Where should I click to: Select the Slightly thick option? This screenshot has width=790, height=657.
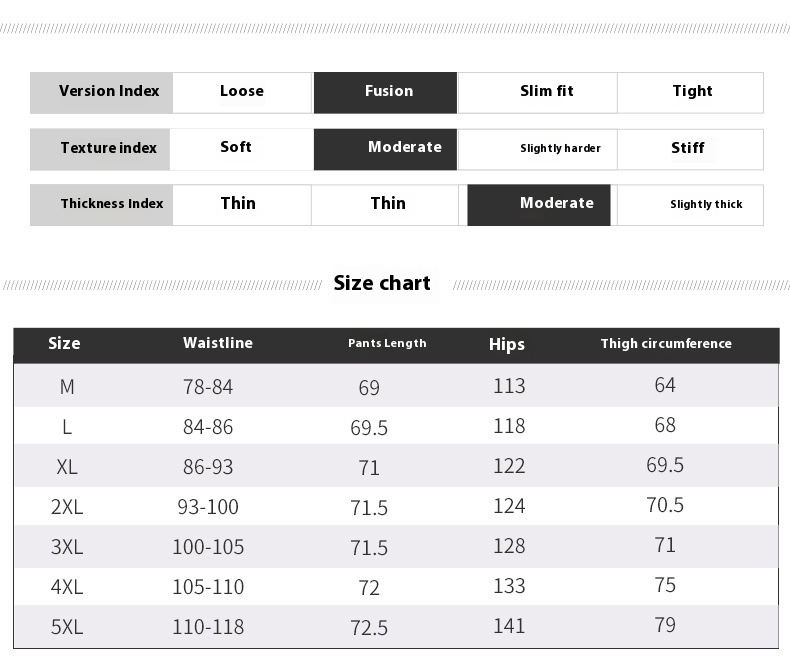706,205
